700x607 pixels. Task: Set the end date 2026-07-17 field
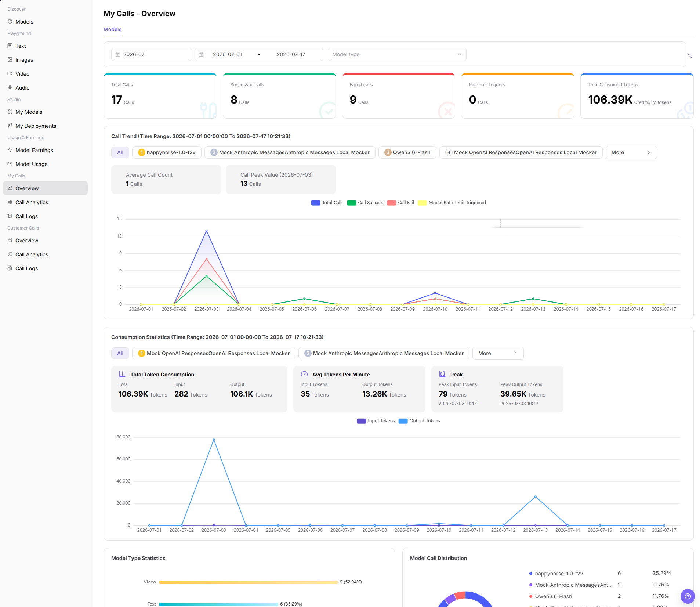(x=291, y=54)
